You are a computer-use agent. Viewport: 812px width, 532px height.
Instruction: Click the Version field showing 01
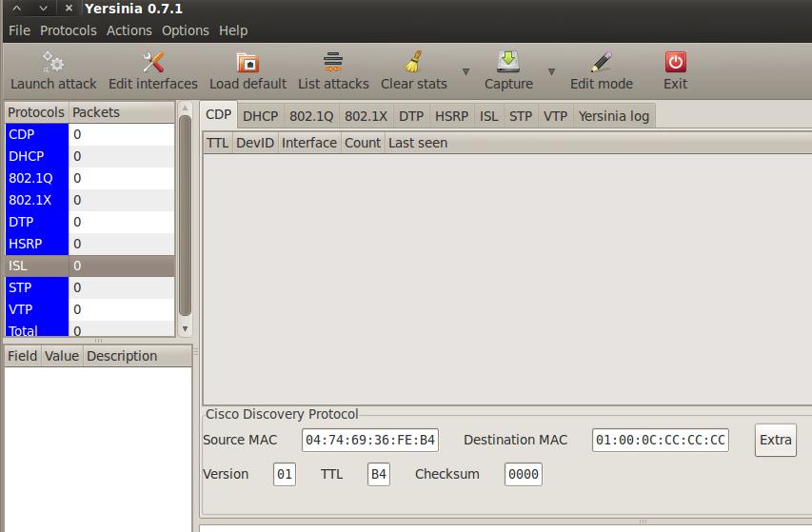click(285, 474)
